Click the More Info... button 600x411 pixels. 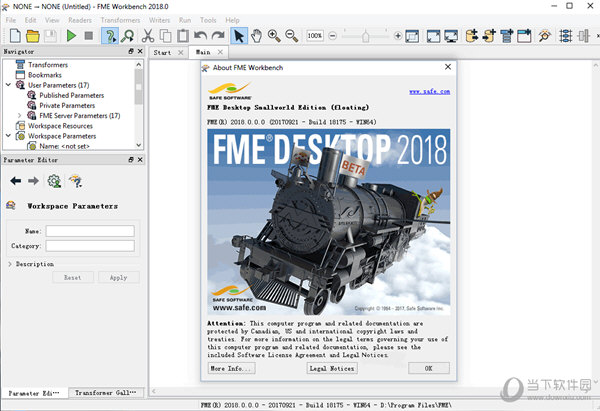231,368
